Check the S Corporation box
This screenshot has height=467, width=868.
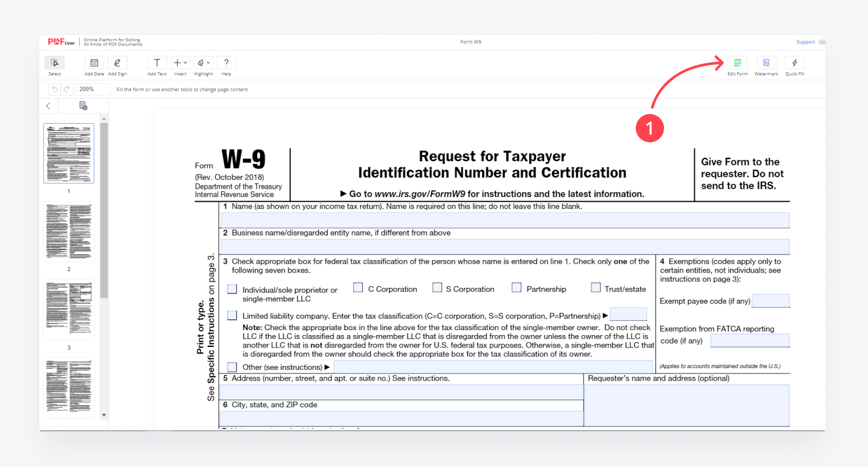437,287
